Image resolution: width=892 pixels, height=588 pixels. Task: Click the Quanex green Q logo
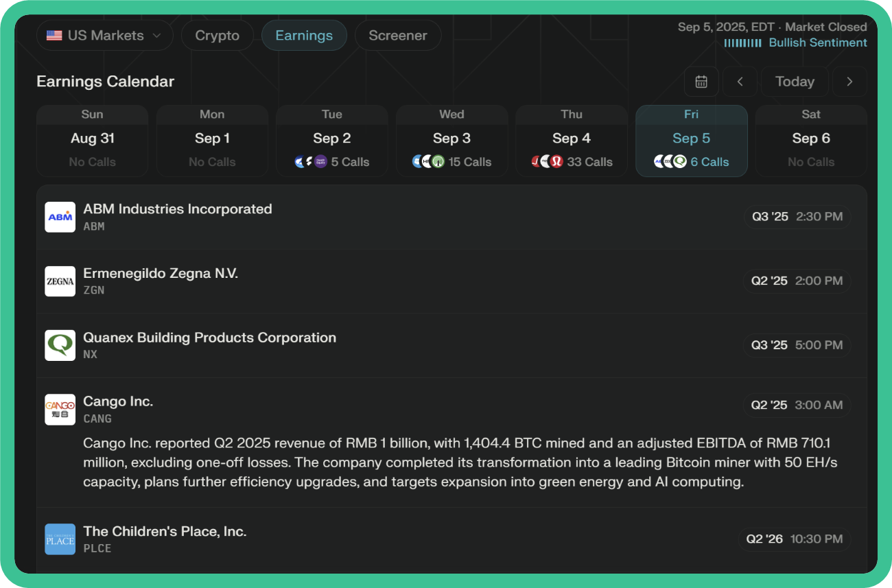click(60, 345)
